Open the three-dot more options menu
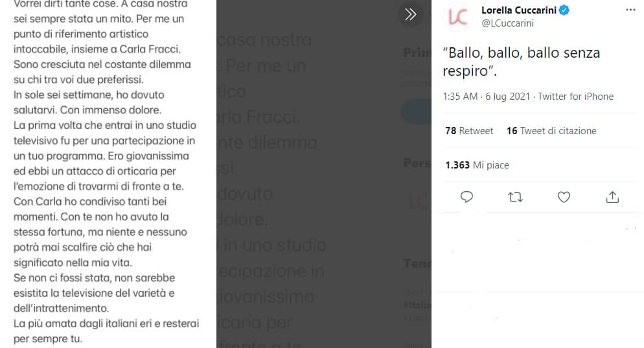The image size is (644, 348). pos(630,10)
